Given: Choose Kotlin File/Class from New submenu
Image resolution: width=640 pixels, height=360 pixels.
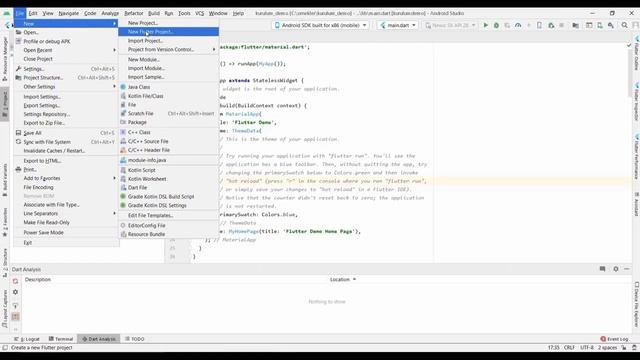Looking at the screenshot, I should (169, 96).
